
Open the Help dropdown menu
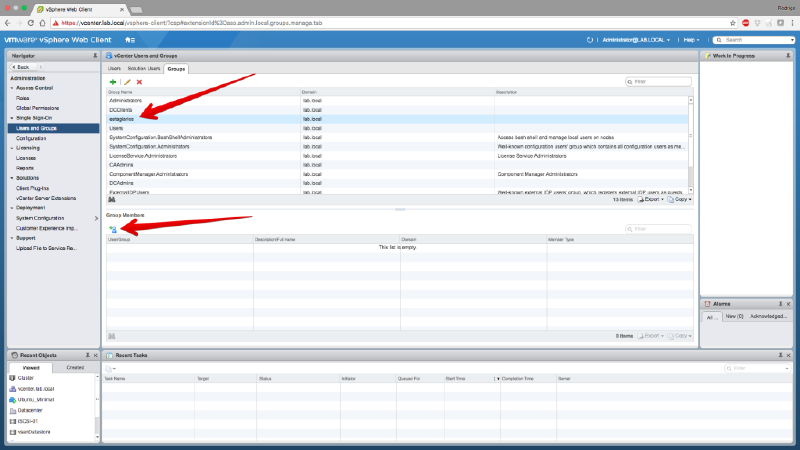(691, 39)
